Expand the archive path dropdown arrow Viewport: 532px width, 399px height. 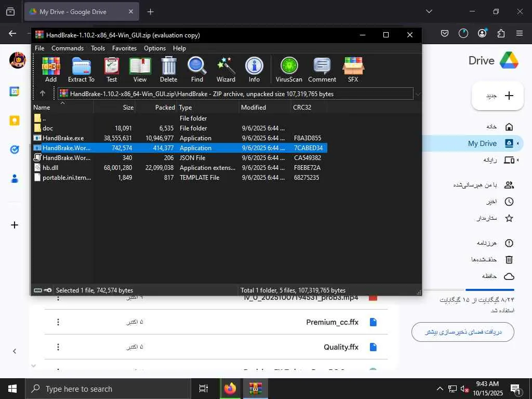[x=418, y=94]
